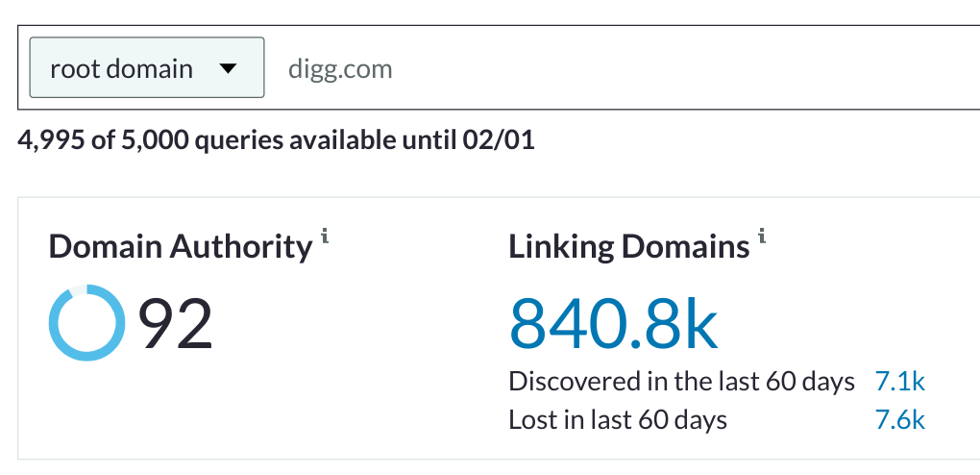This screenshot has width=980, height=475.
Task: Click the root domain label text
Action: (121, 69)
